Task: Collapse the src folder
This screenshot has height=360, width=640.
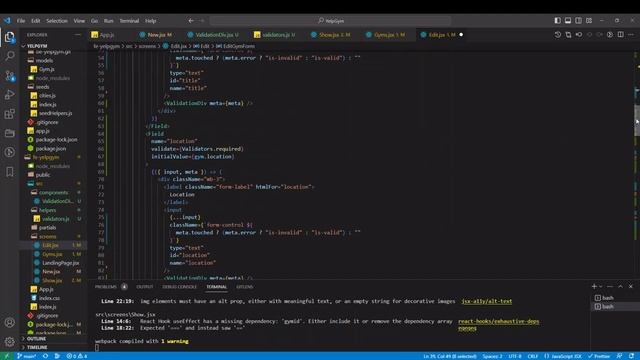Action: pos(39,184)
